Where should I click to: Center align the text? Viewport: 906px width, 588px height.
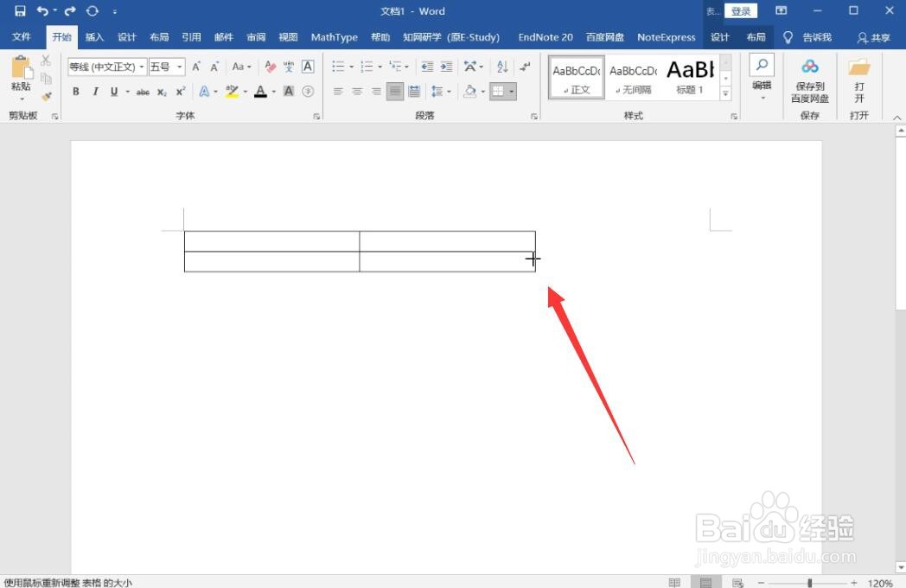(357, 92)
